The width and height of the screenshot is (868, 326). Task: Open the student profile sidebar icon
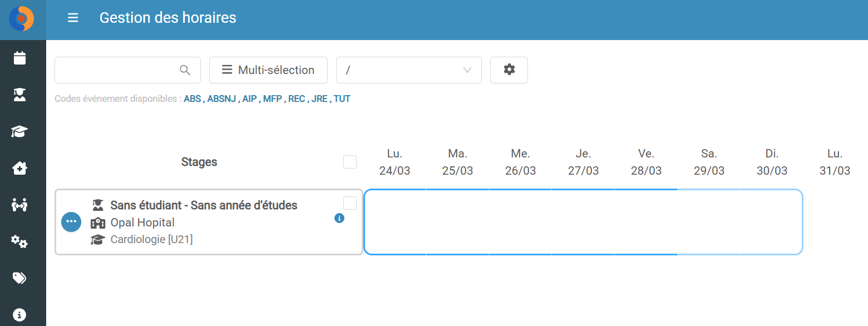(x=20, y=95)
